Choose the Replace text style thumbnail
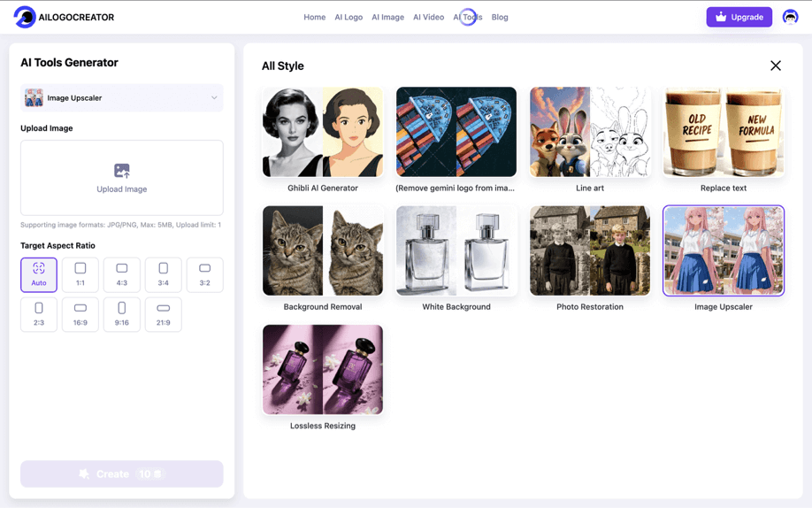 tap(724, 132)
